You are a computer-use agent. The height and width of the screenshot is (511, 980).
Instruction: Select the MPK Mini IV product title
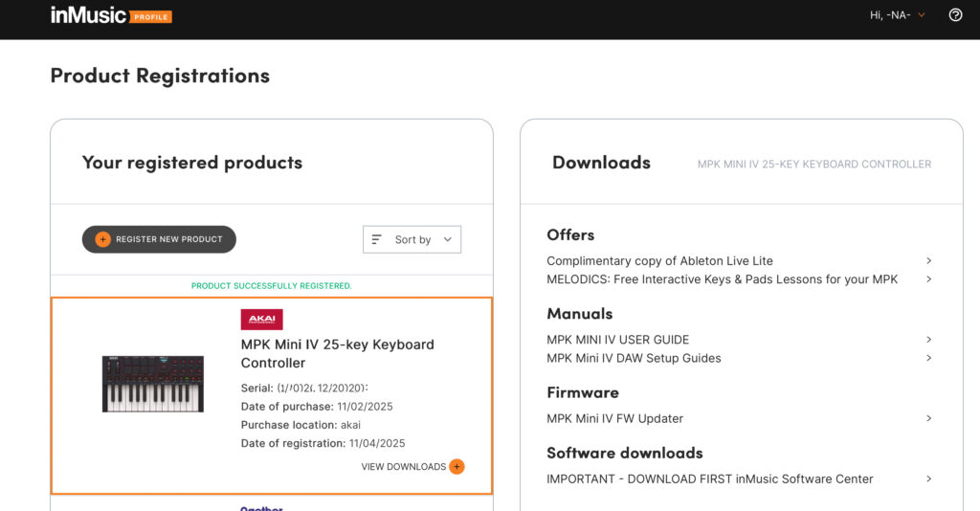click(x=337, y=353)
